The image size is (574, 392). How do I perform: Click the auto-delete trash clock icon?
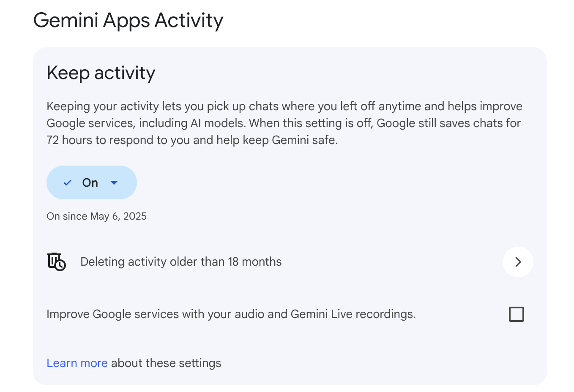[56, 261]
